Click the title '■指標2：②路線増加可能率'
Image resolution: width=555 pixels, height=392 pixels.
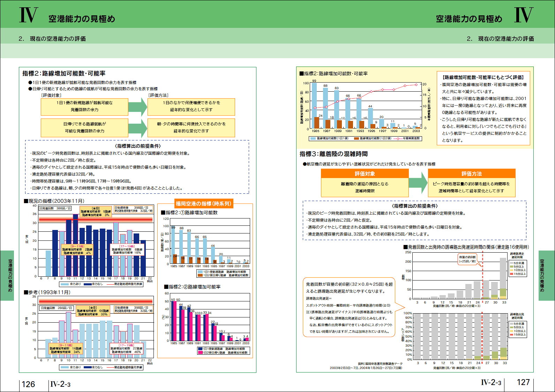tap(192, 287)
